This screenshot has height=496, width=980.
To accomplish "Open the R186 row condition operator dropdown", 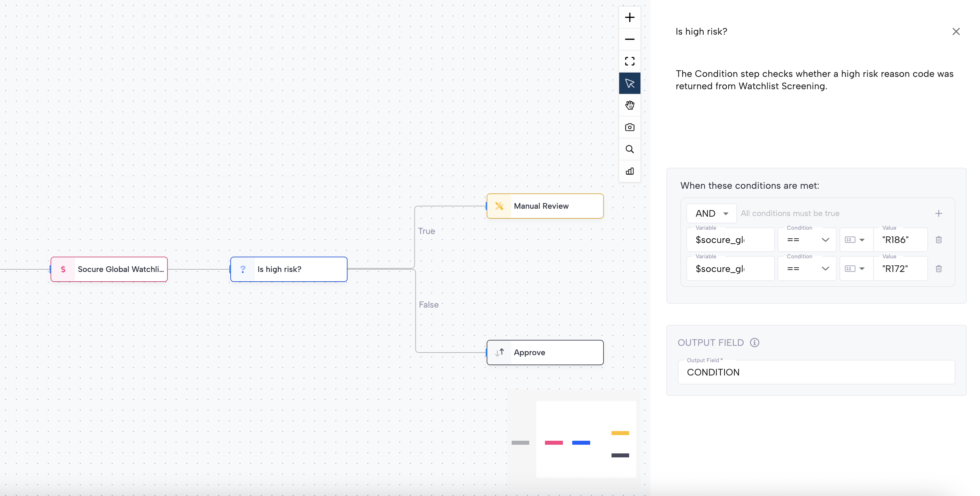I will 807,240.
